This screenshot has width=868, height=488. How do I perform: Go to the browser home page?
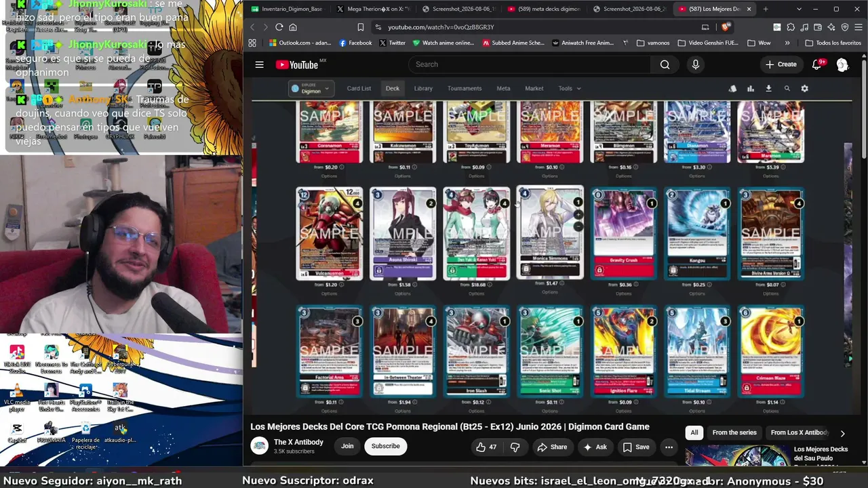click(293, 27)
